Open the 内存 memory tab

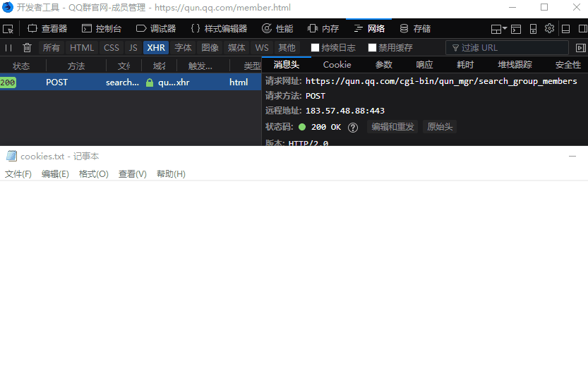[323, 29]
